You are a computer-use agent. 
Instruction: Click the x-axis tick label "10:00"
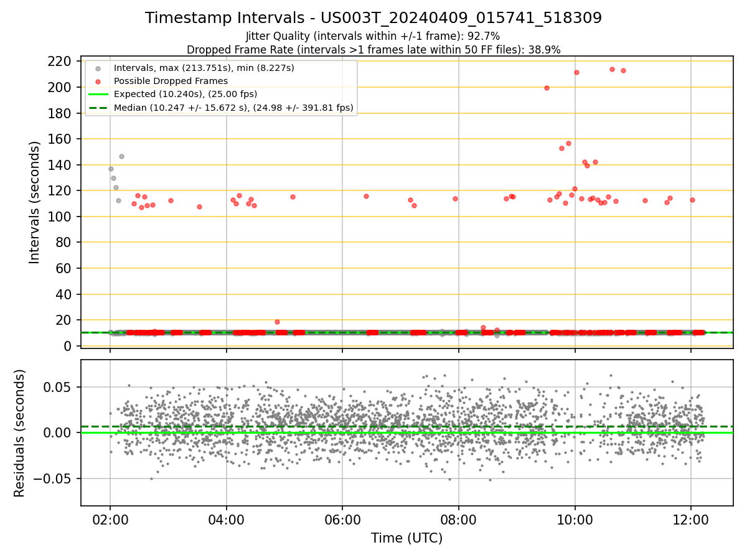coord(575,520)
